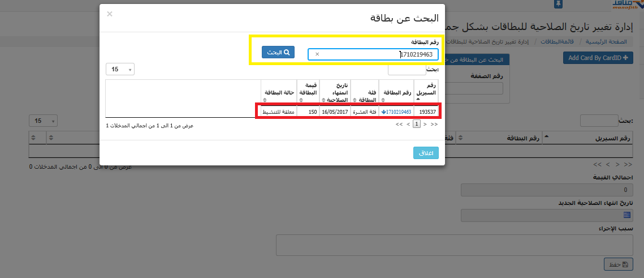This screenshot has width=644, height=278.
Task: Click into the رقم البطاقة card number input
Action: (373, 54)
